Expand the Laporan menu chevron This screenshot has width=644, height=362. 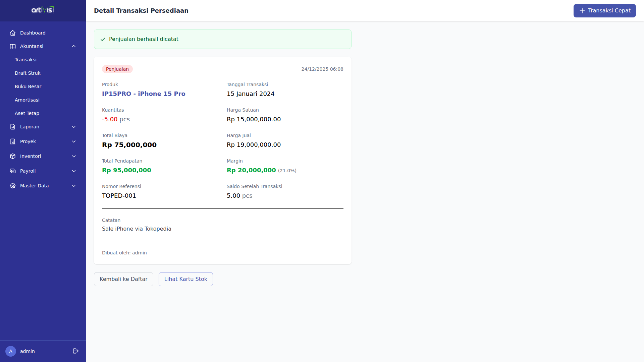pos(74,127)
